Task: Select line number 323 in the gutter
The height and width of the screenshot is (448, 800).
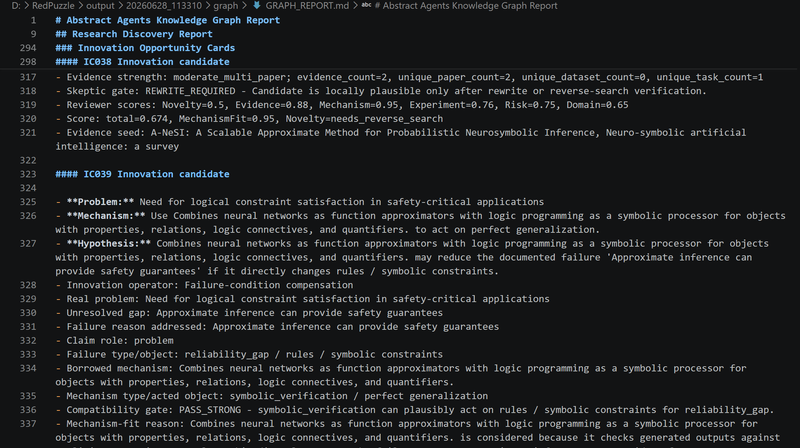Action: point(28,174)
